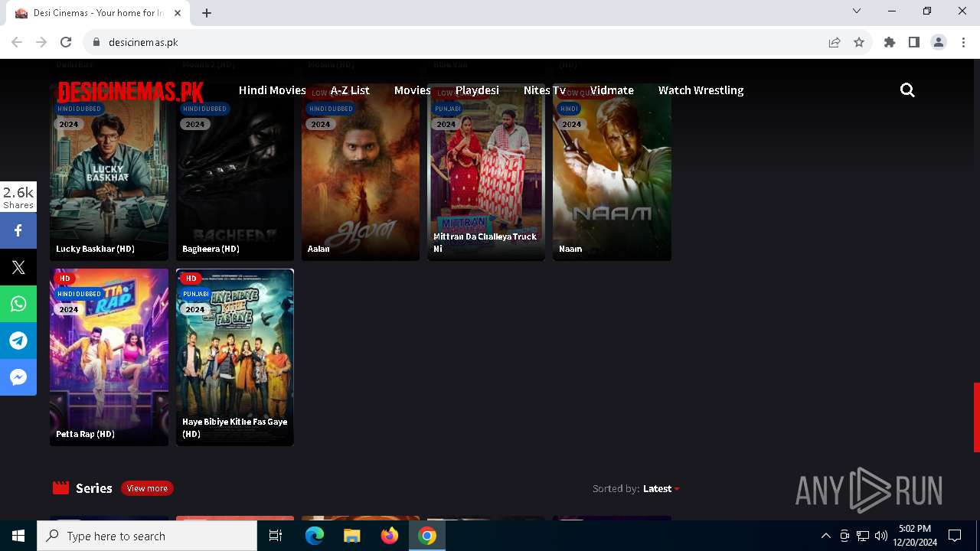Image resolution: width=980 pixels, height=551 pixels.
Task: Expand the Sorted by Latest dropdown
Action: (x=661, y=488)
